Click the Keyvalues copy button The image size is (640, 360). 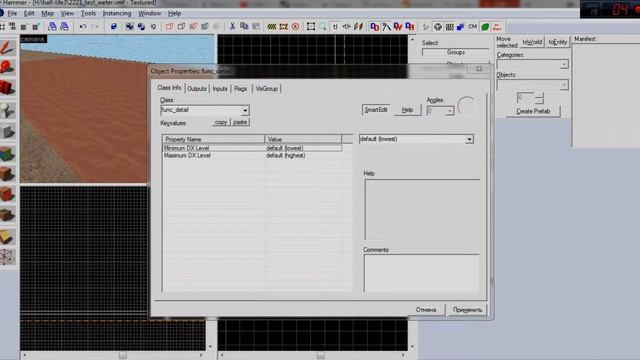pos(221,122)
